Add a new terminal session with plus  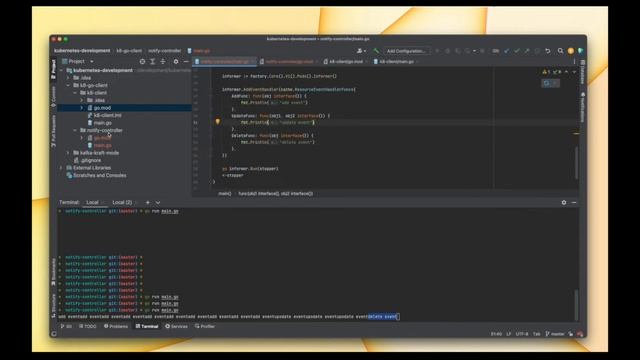[148, 202]
